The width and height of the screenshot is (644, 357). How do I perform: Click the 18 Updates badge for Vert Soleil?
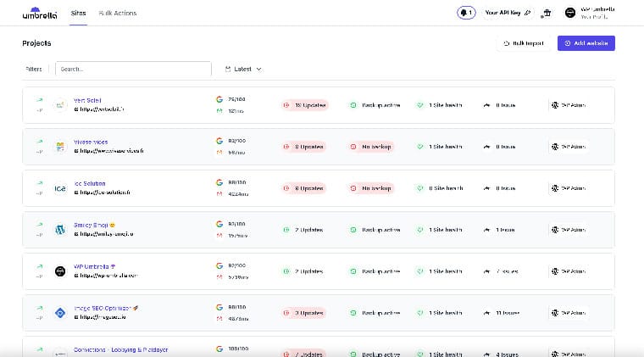tap(305, 105)
